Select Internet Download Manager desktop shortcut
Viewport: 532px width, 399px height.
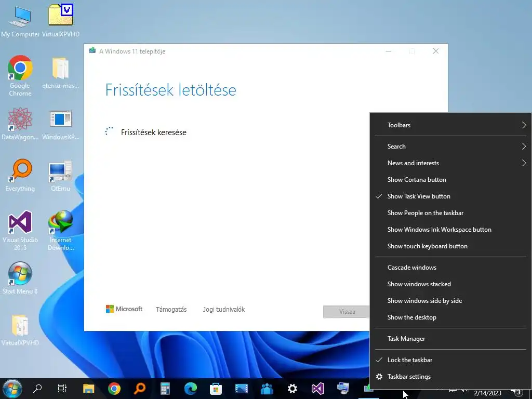pyautogui.click(x=61, y=230)
